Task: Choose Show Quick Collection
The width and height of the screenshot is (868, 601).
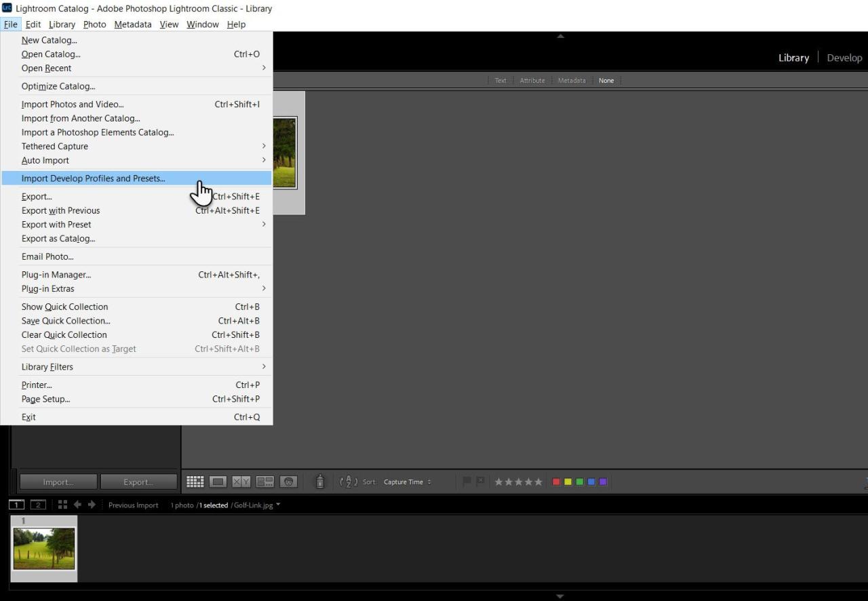Action: point(136,307)
